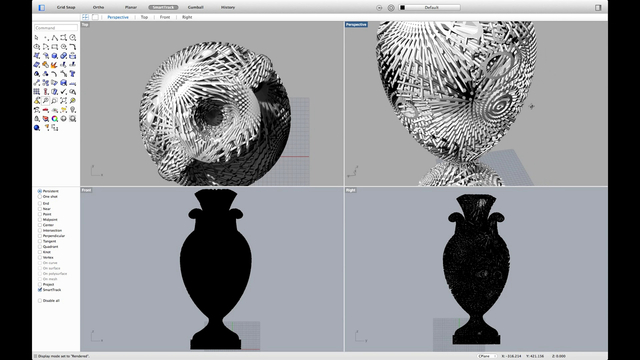The image size is (640, 360).
Task: Click the checkmark Check tool icon
Action: click(x=64, y=91)
